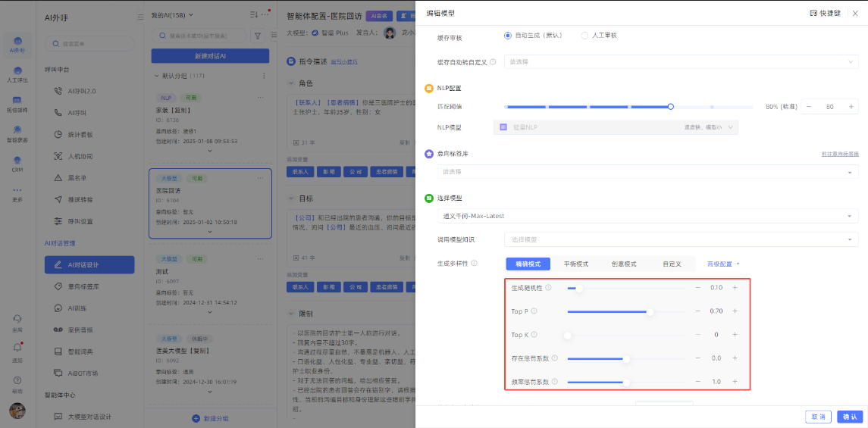Viewport: 868px width, 428px height.
Task: Click help icon next to Top P
Action: [x=534, y=311]
